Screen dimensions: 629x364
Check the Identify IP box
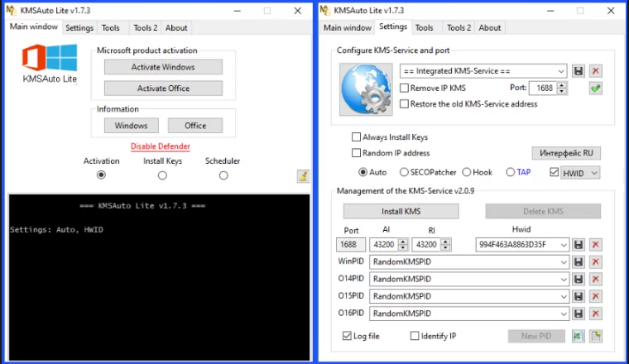pyautogui.click(x=415, y=336)
